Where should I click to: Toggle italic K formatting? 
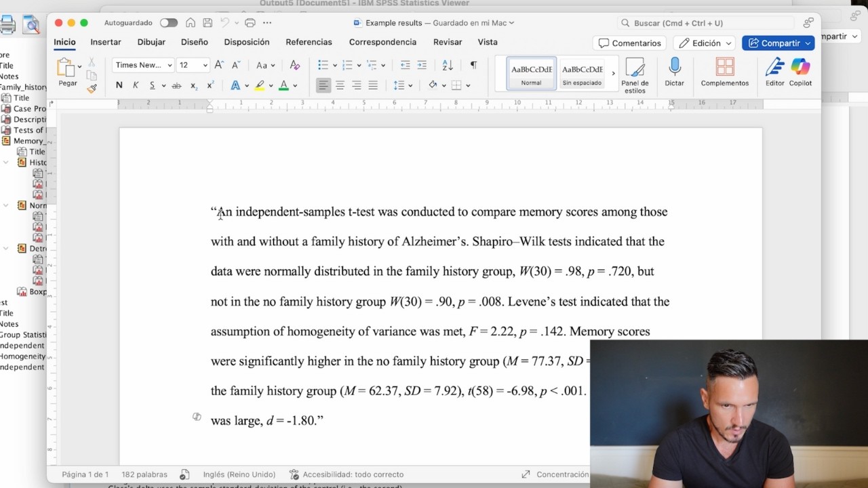[x=136, y=85]
